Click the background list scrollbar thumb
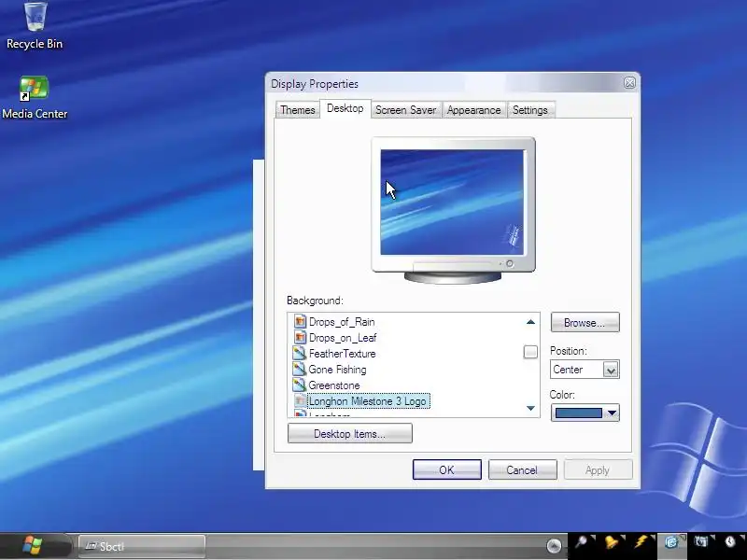The width and height of the screenshot is (747, 560). point(530,352)
